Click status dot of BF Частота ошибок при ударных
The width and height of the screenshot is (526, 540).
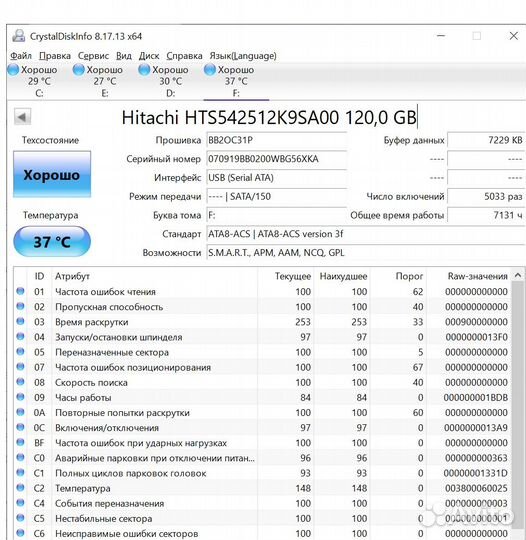pyautogui.click(x=20, y=443)
